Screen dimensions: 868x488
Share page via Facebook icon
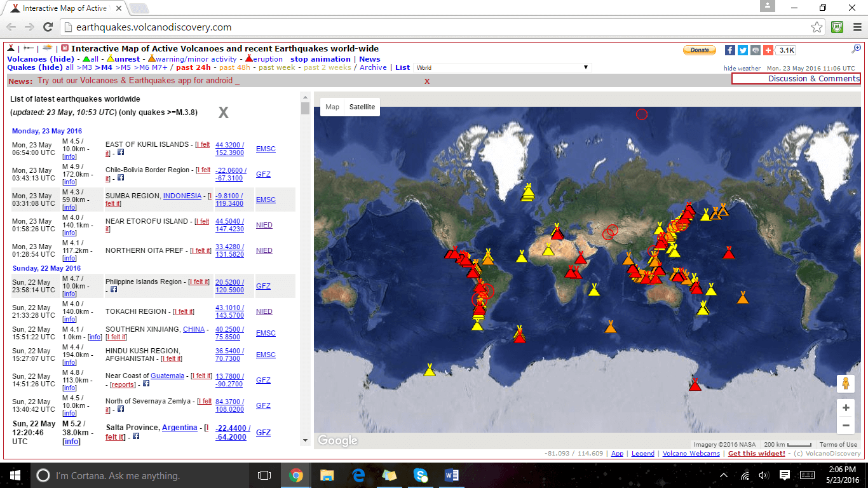pyautogui.click(x=730, y=50)
